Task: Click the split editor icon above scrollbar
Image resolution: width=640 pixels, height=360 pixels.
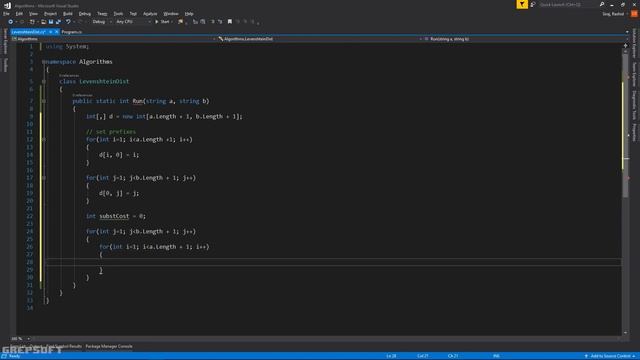Action: click(625, 46)
